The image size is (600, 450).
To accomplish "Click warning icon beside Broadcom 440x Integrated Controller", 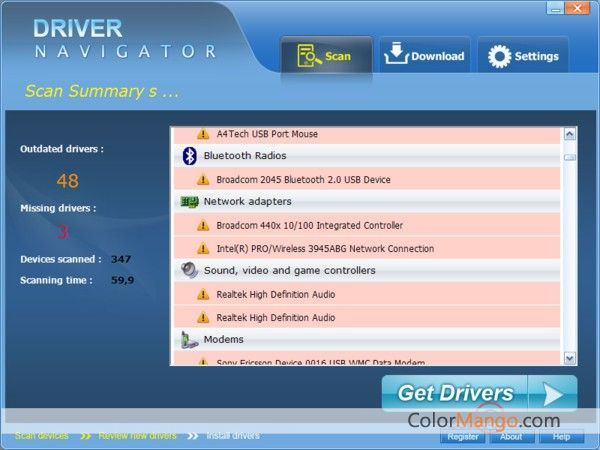I will click(x=203, y=226).
